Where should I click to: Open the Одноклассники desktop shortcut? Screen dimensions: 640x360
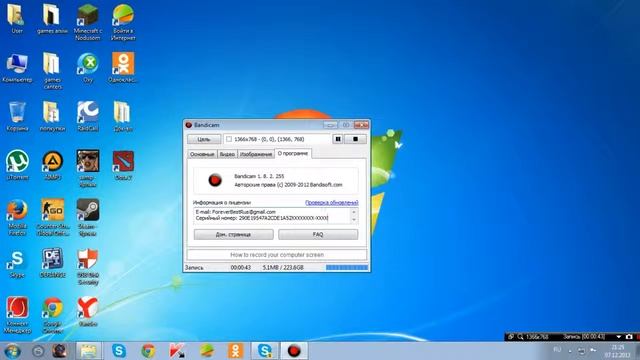click(x=123, y=68)
